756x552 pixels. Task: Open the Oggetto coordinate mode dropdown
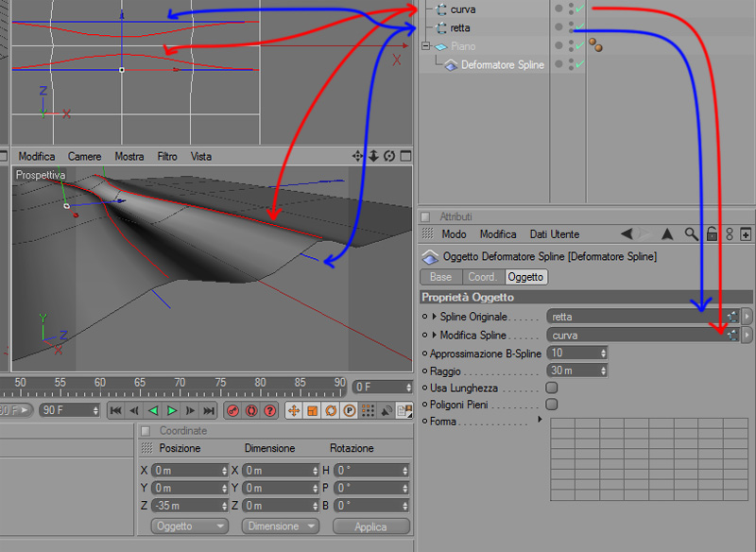click(190, 526)
